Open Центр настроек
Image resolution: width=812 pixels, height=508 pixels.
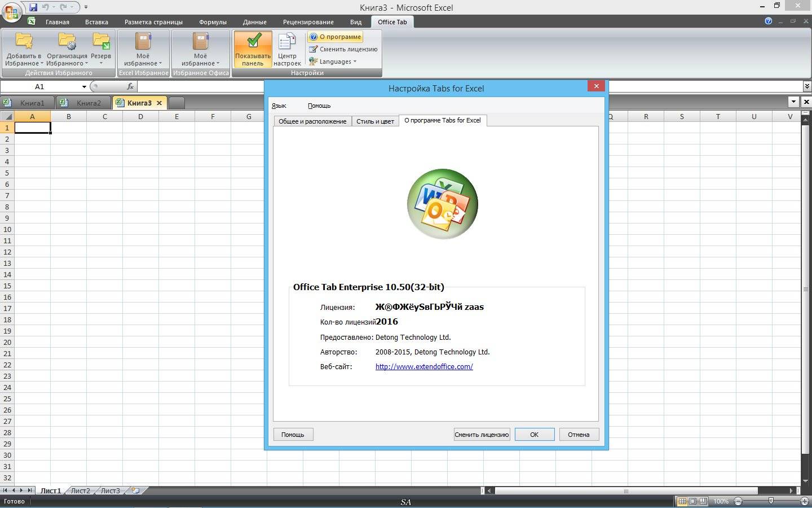click(287, 49)
